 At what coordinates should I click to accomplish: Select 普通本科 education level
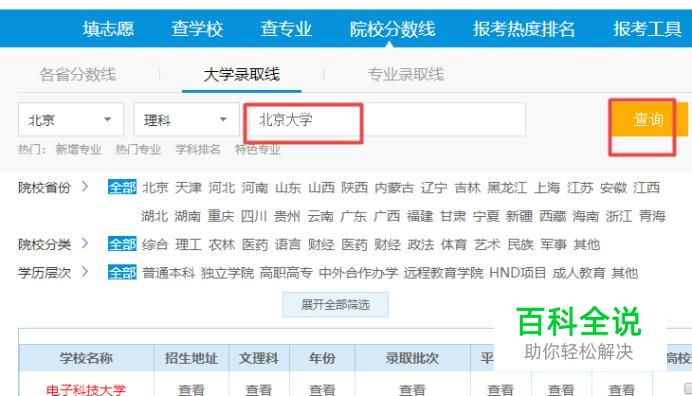(169, 273)
